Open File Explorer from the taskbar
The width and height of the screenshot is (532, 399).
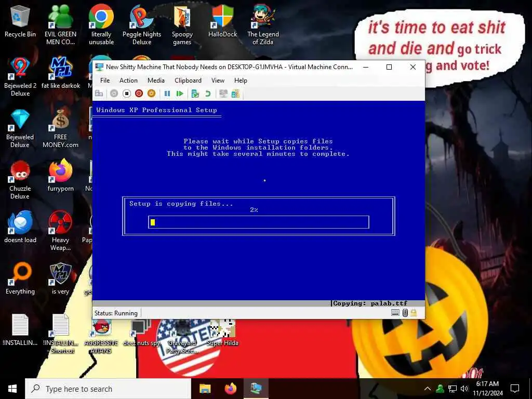[205, 389]
